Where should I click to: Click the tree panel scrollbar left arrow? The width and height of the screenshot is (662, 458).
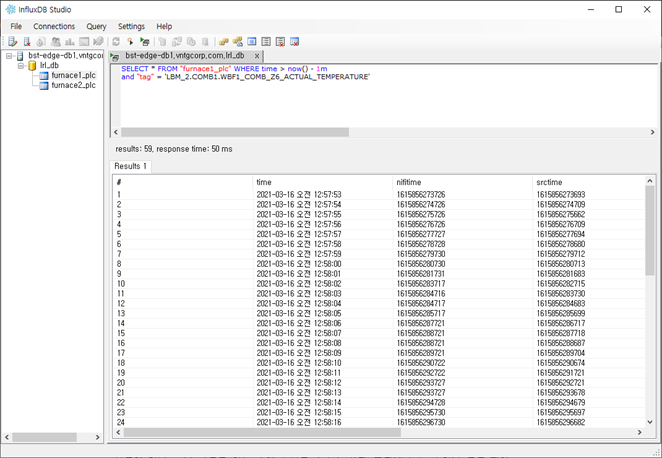(x=7, y=437)
